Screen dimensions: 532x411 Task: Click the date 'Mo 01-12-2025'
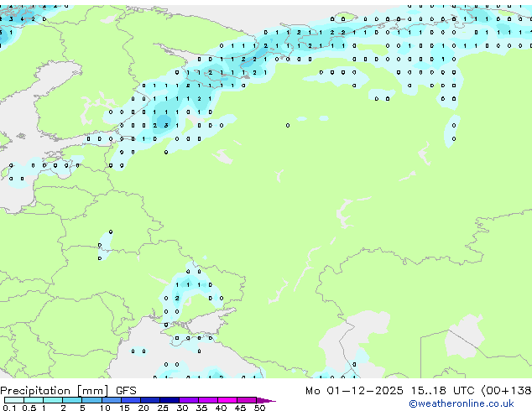[x=354, y=391]
